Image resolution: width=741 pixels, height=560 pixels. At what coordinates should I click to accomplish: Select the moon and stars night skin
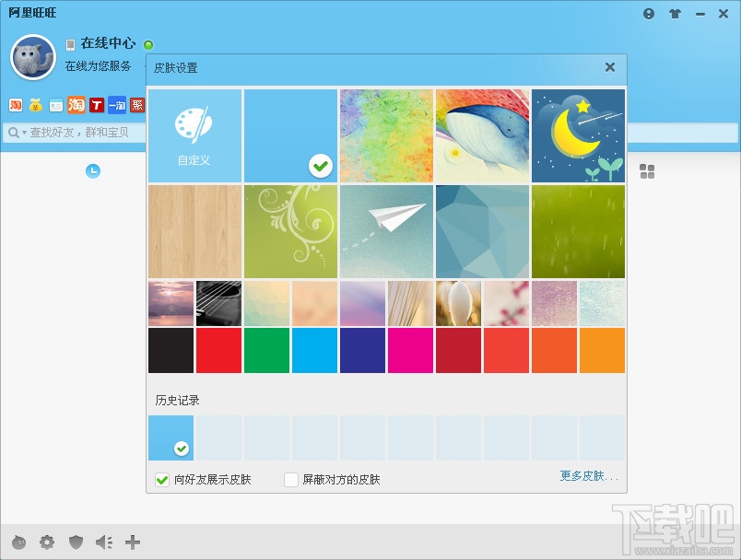click(x=578, y=135)
